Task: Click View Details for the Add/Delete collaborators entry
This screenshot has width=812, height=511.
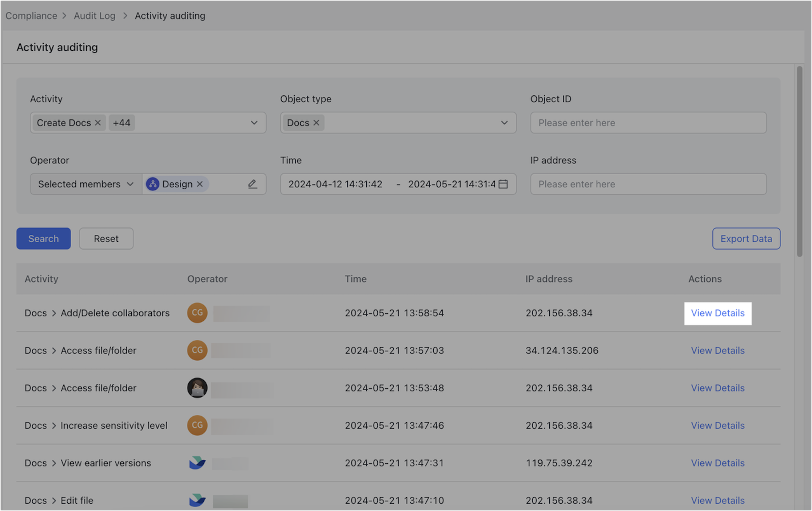Action: click(717, 313)
